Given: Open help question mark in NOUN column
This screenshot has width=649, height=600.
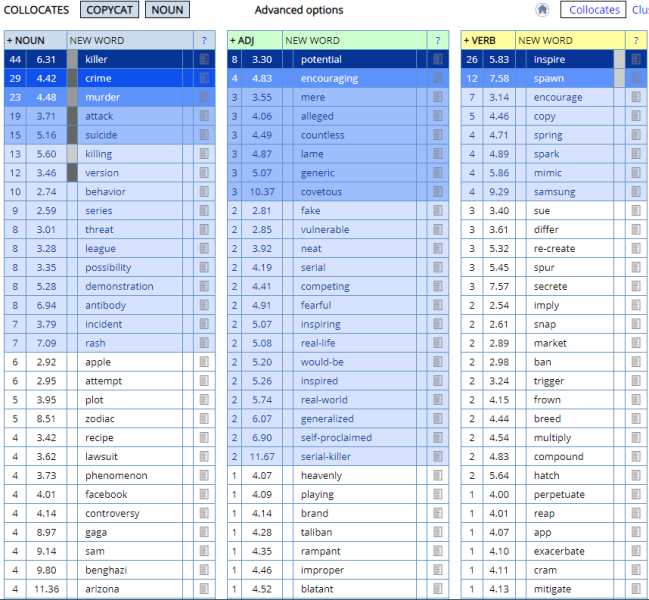Looking at the screenshot, I should click(x=204, y=41).
